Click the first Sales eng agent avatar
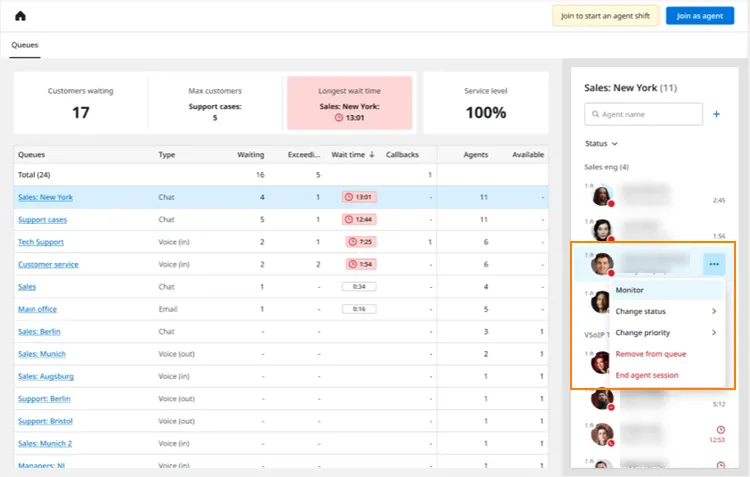Screen dimensions: 750x477 [602, 196]
